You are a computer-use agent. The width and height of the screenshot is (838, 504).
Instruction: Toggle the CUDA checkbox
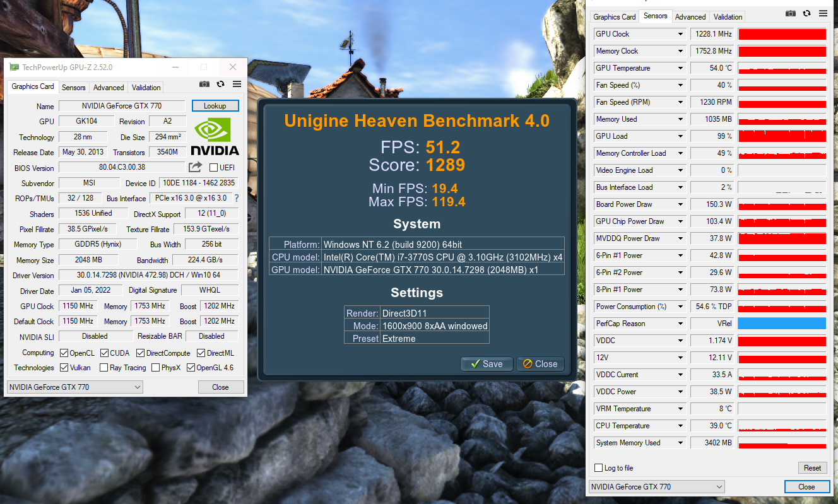point(104,353)
